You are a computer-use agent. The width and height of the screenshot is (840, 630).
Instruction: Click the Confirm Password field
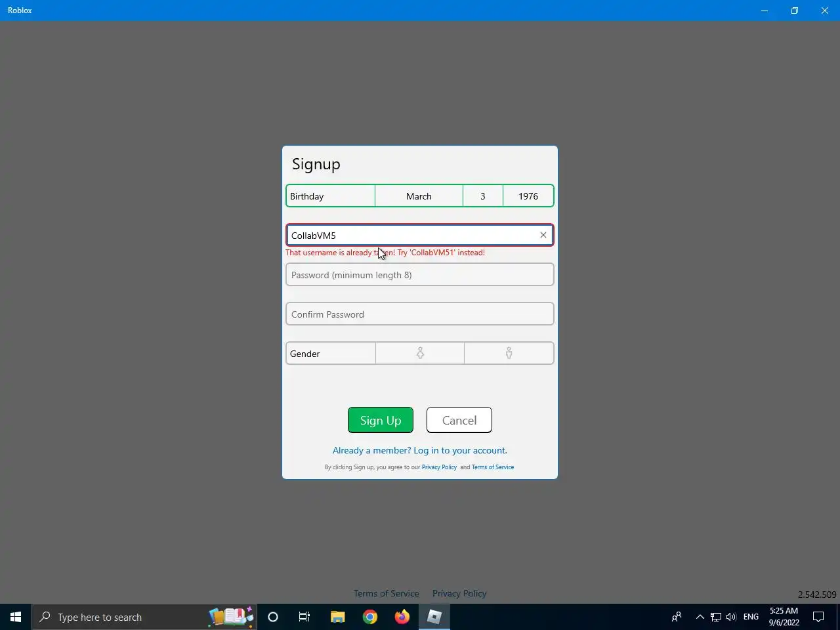(420, 314)
